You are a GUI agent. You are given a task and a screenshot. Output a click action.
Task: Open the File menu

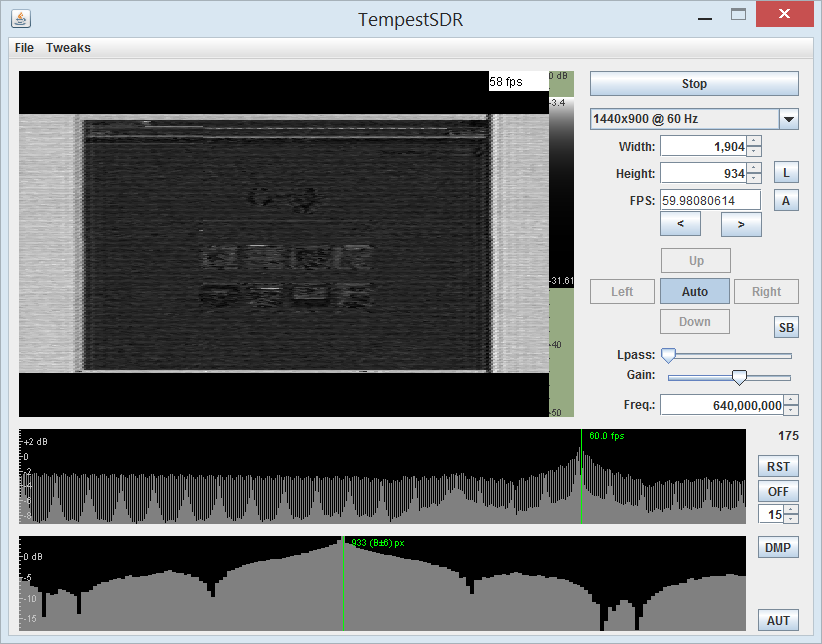tap(24, 48)
